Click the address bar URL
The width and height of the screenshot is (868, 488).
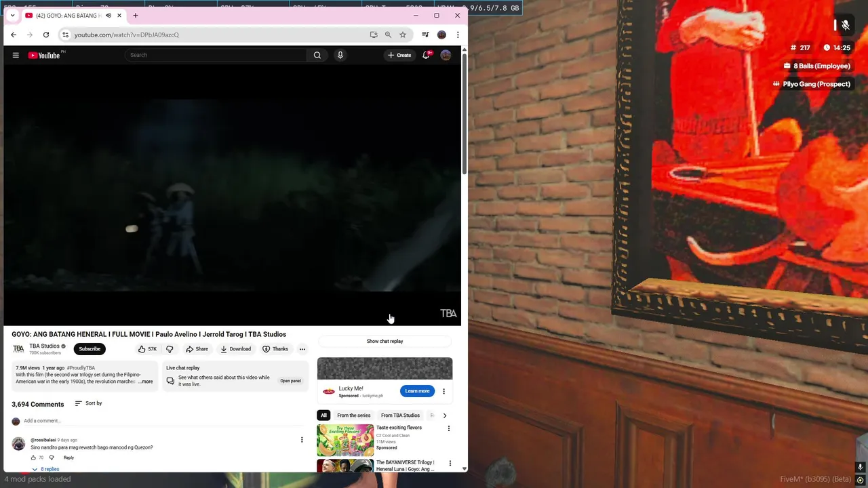[x=127, y=35]
